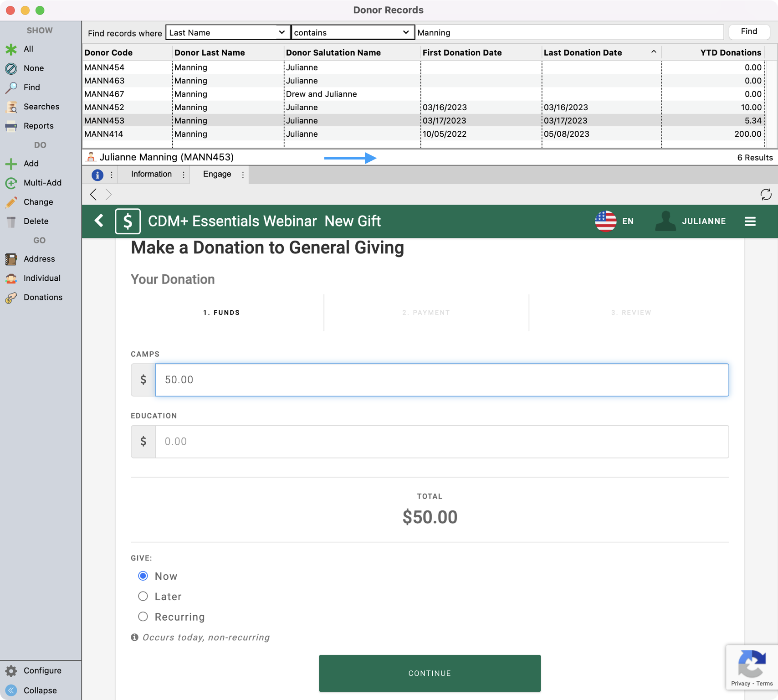This screenshot has width=778, height=700.
Task: Select the Now giving option
Action: pyautogui.click(x=143, y=576)
